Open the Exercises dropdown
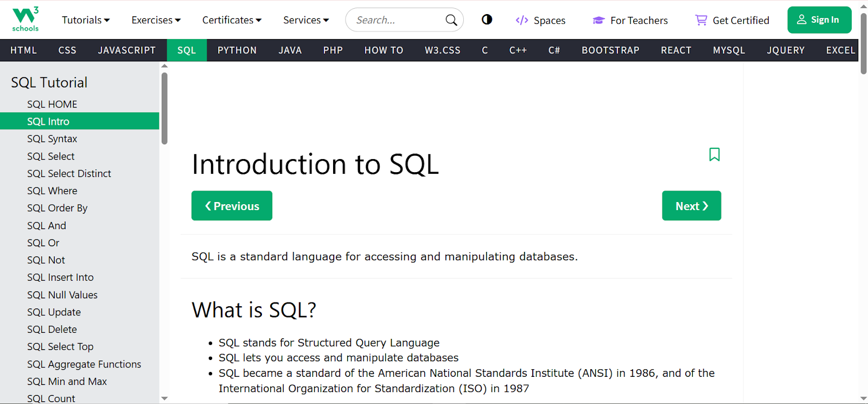This screenshot has width=868, height=404. click(156, 20)
